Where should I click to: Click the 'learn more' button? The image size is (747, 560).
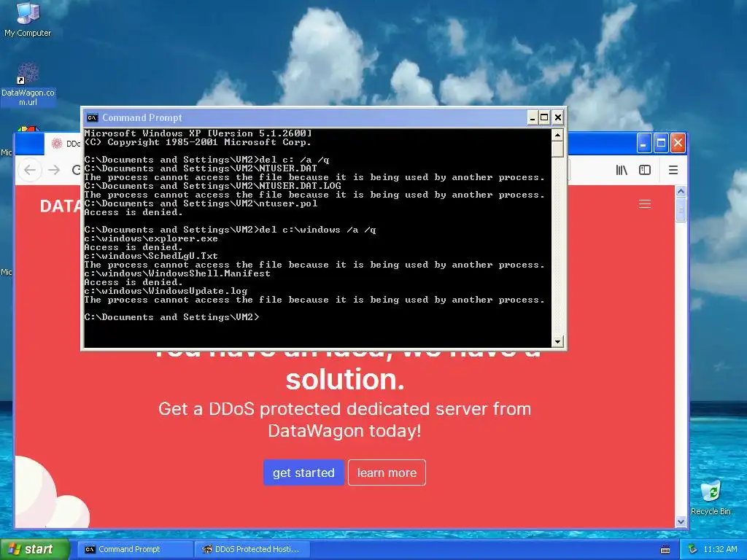(x=387, y=472)
